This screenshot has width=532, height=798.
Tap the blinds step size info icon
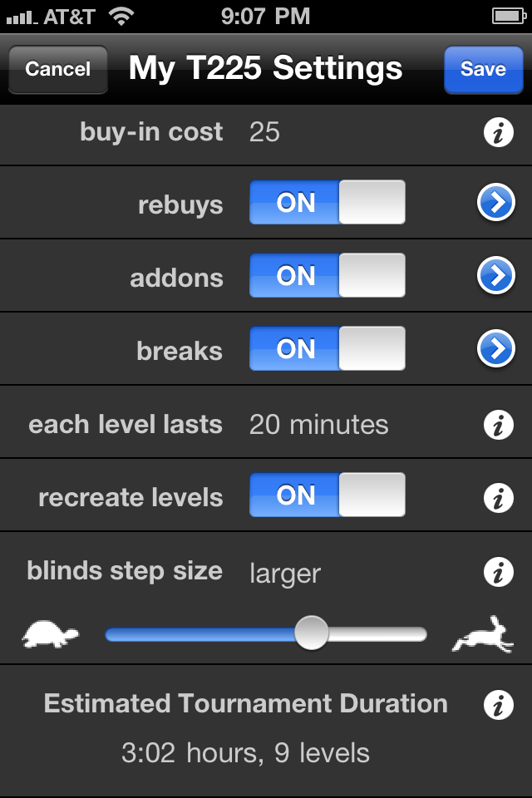[x=498, y=572]
